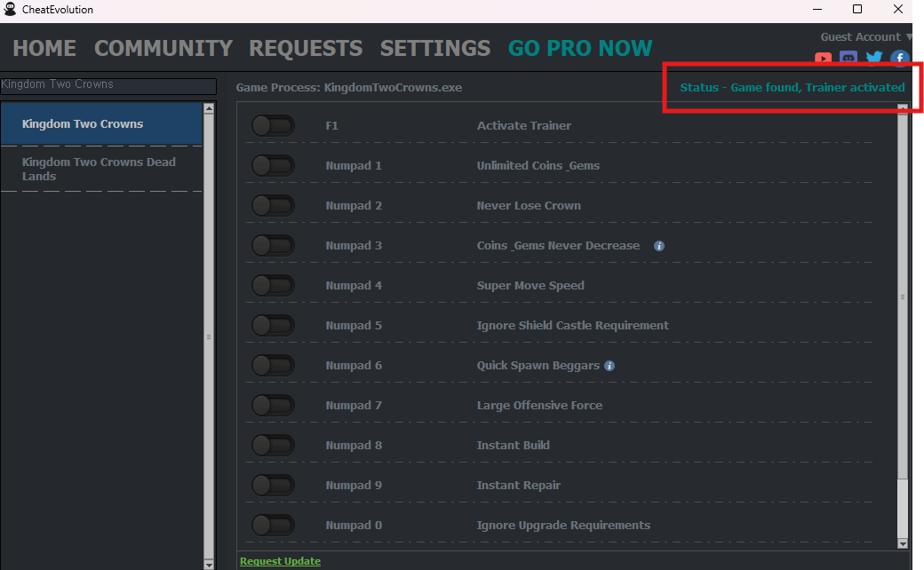This screenshot has height=570, width=924.
Task: Enable Large Offensive Force toggle
Action: [x=273, y=405]
